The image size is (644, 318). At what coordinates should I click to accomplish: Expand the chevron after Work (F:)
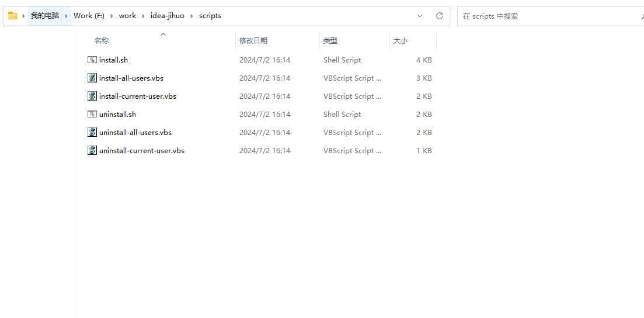[112, 16]
